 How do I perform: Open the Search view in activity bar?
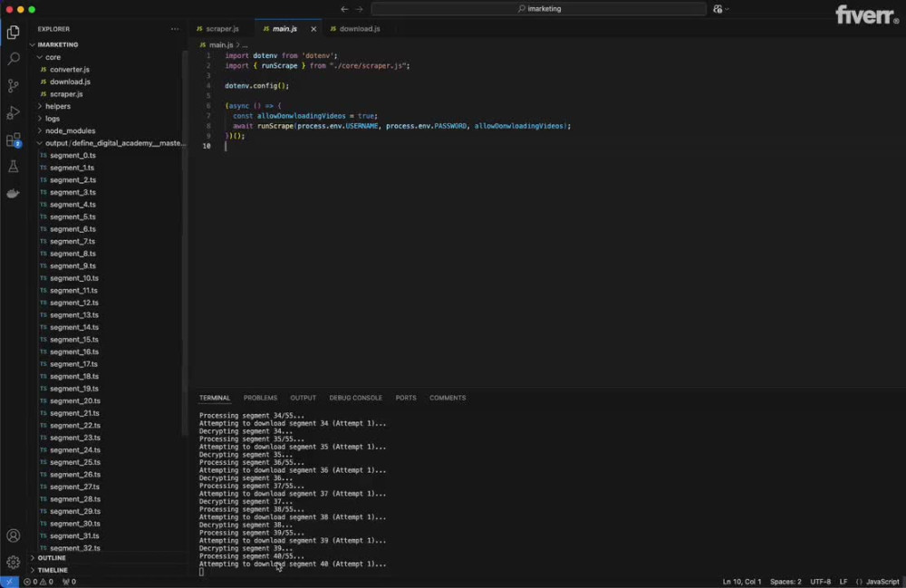[13, 59]
